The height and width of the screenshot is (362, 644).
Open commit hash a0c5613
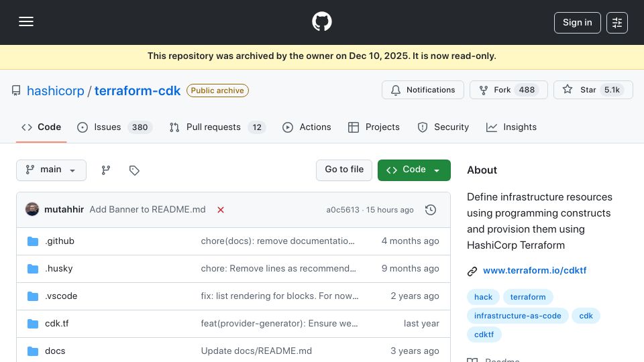pyautogui.click(x=343, y=210)
